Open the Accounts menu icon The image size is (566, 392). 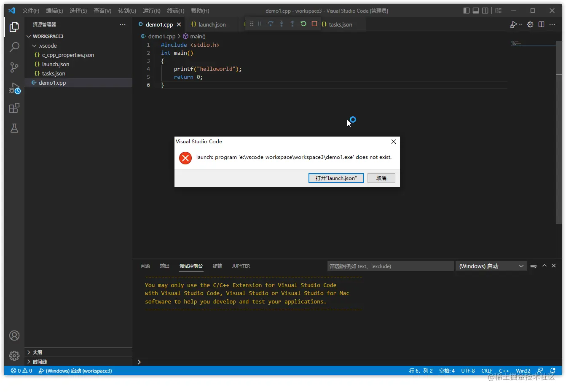(x=14, y=336)
